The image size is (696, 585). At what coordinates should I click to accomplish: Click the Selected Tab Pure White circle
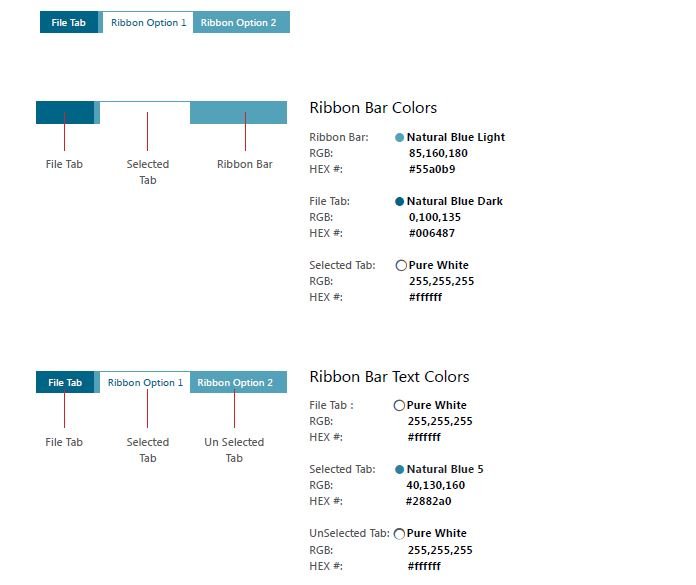tap(401, 265)
